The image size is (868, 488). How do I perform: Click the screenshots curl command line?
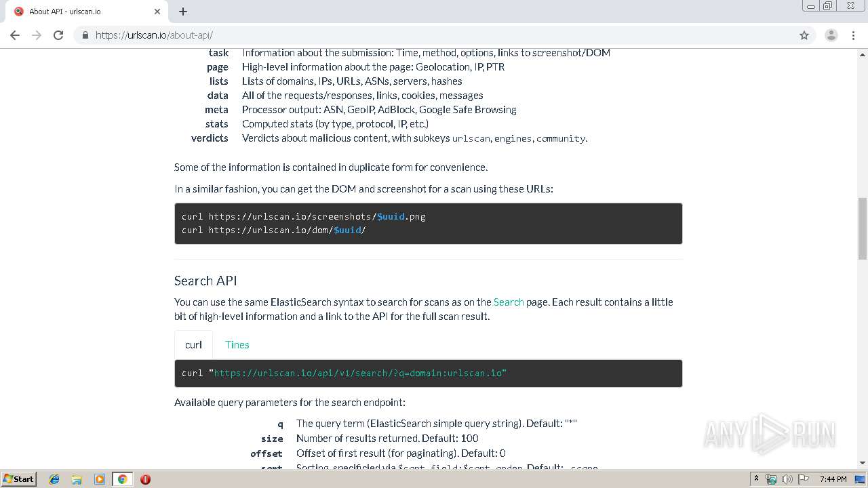pos(304,217)
